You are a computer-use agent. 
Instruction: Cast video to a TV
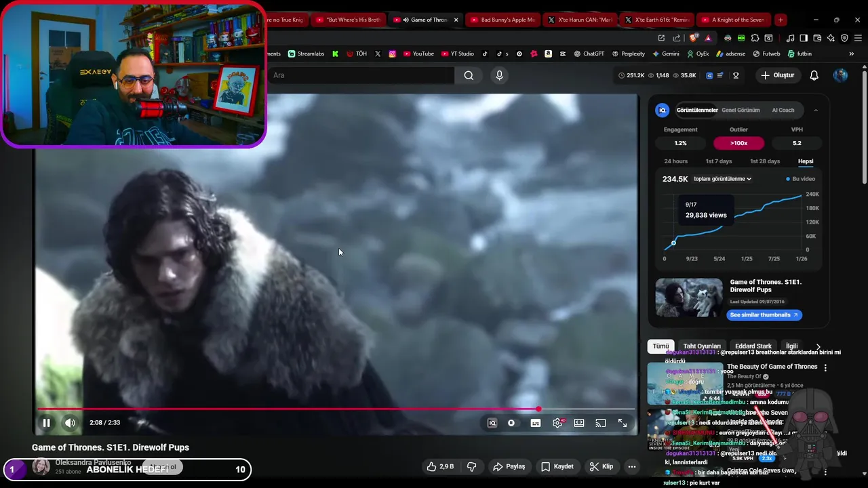[x=601, y=423]
